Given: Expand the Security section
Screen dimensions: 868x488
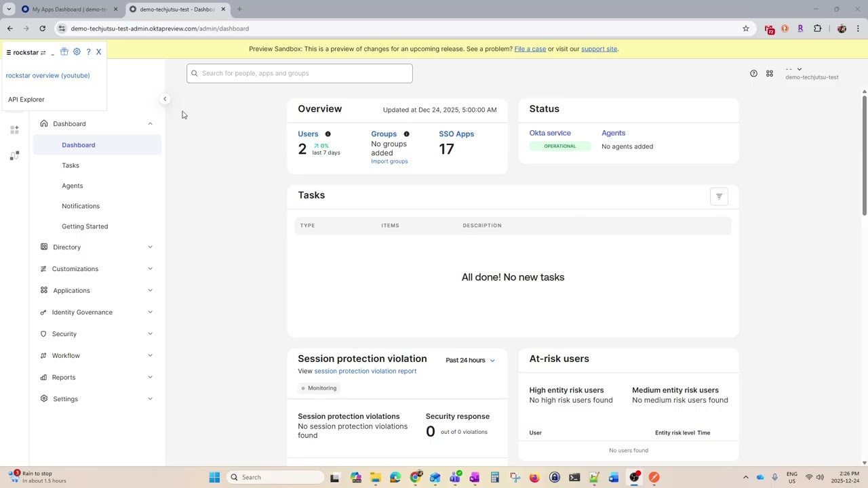Looking at the screenshot, I should [96, 333].
